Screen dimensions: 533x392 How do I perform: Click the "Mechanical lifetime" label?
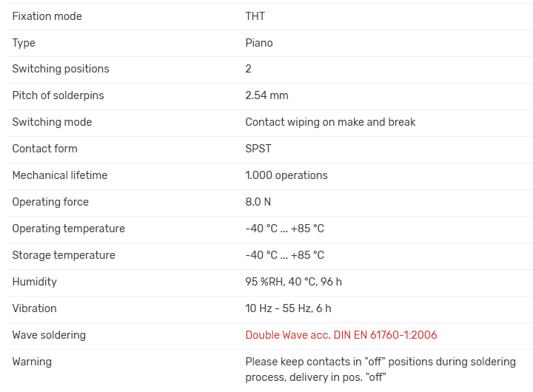click(60, 175)
